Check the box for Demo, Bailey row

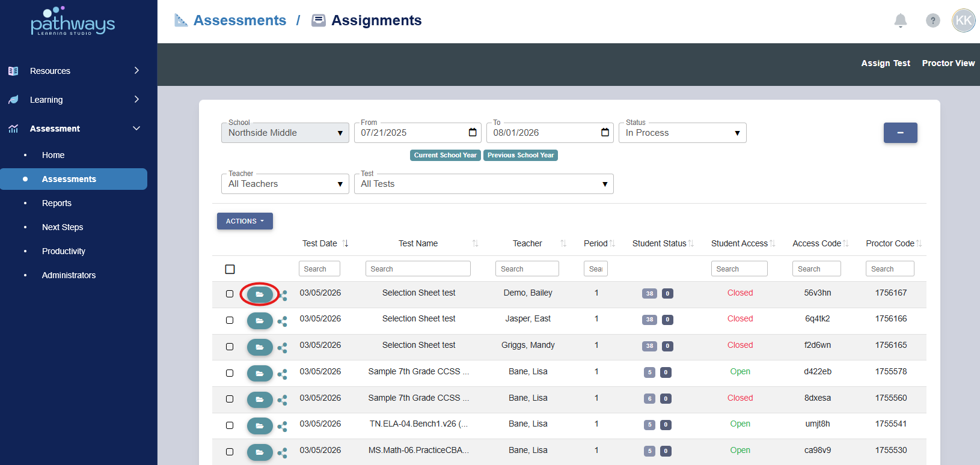(x=230, y=294)
